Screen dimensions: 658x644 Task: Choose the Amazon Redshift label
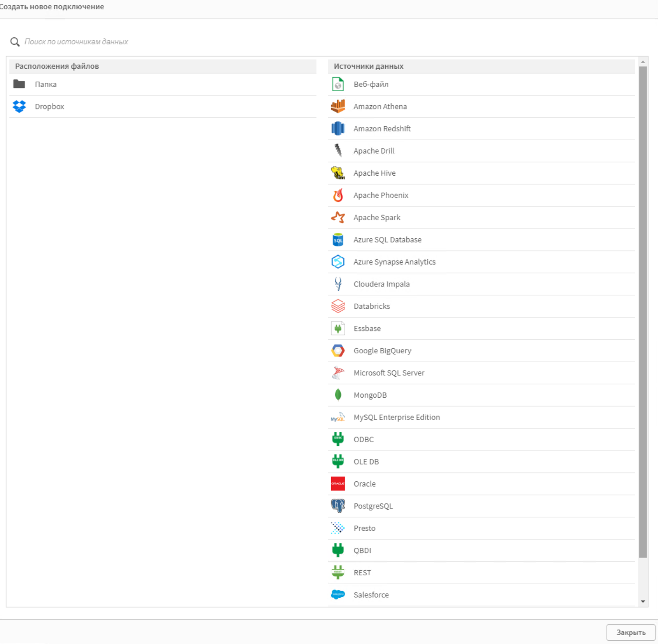pos(382,129)
